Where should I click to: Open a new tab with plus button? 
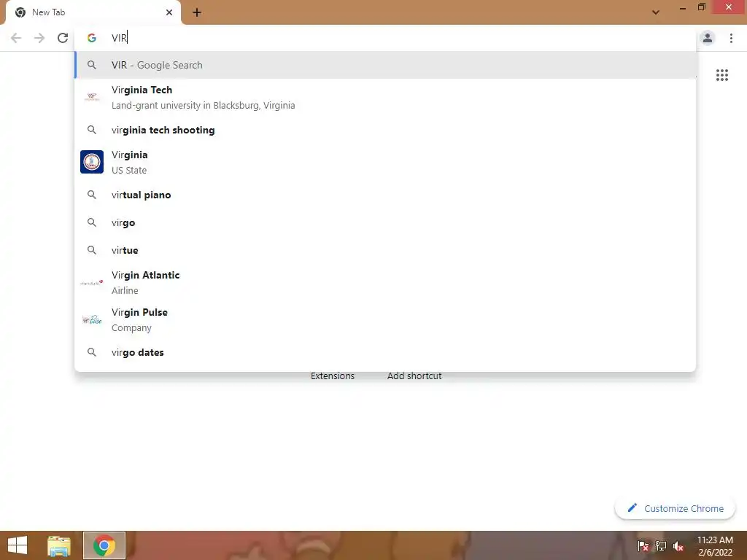[197, 12]
